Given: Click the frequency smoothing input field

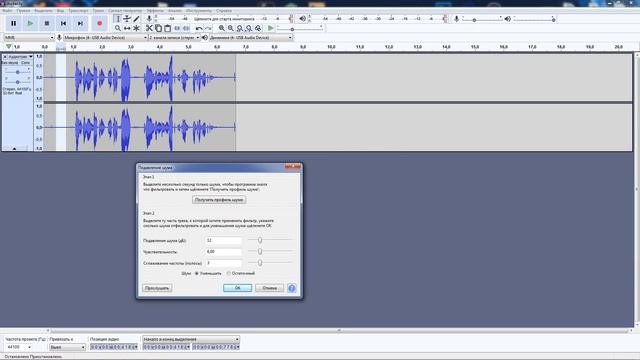Looking at the screenshot, I should pos(223,263).
